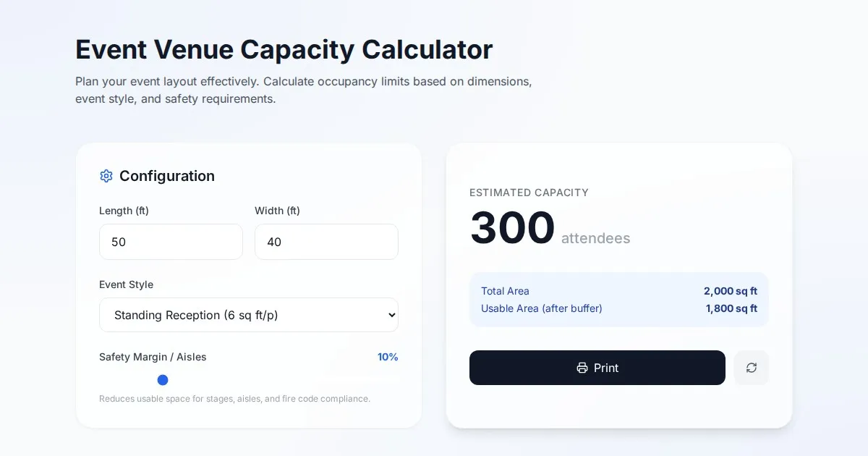Click the Safety Margin / Aisles label
This screenshot has height=456, width=868.
click(153, 357)
